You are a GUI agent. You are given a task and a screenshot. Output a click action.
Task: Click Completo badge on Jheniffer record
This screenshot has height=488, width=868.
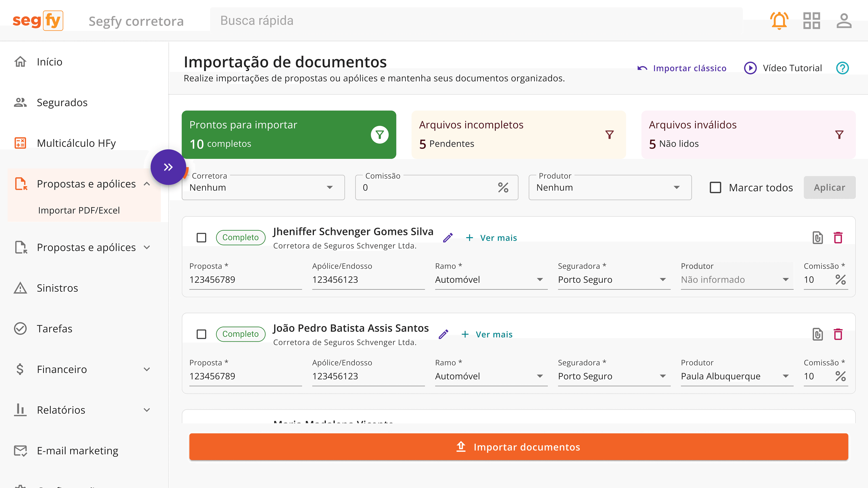coord(241,238)
